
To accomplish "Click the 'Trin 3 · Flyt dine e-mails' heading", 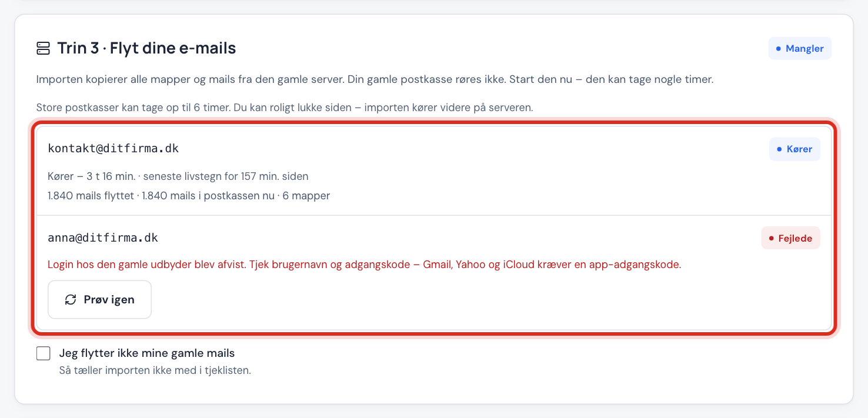I will click(x=146, y=48).
